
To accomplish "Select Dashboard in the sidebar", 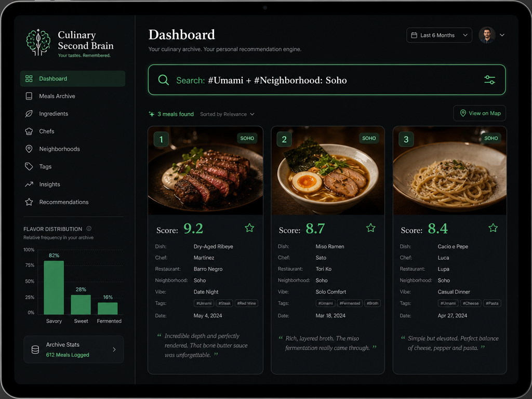I will [73, 79].
